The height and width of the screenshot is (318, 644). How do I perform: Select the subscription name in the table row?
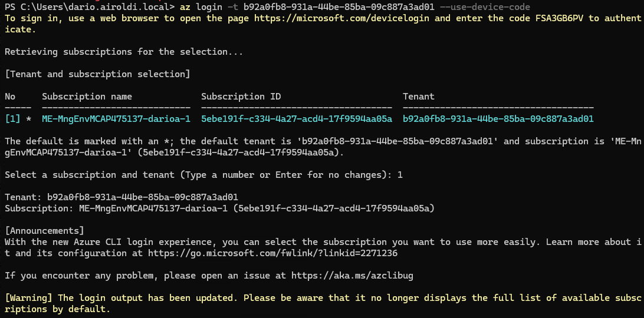coord(116,119)
